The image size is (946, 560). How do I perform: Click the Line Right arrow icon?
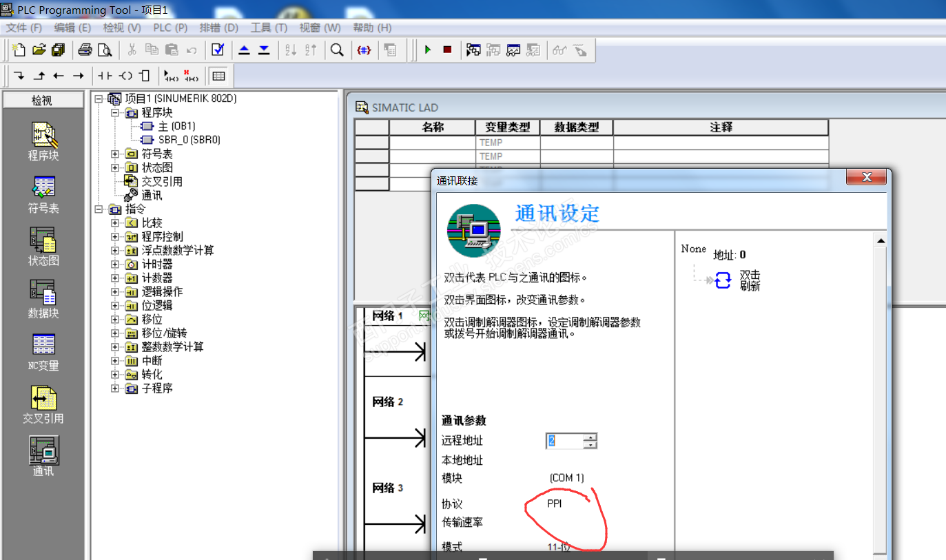[79, 76]
